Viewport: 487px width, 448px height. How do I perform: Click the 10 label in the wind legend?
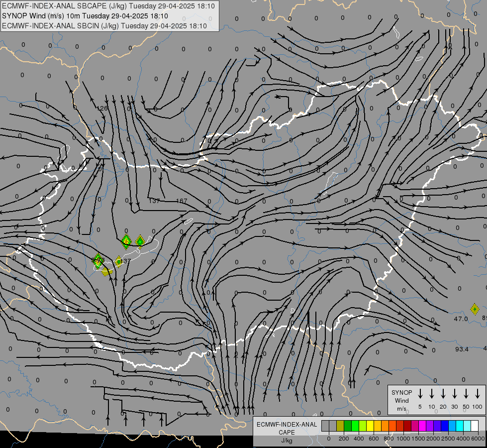coord(432,407)
